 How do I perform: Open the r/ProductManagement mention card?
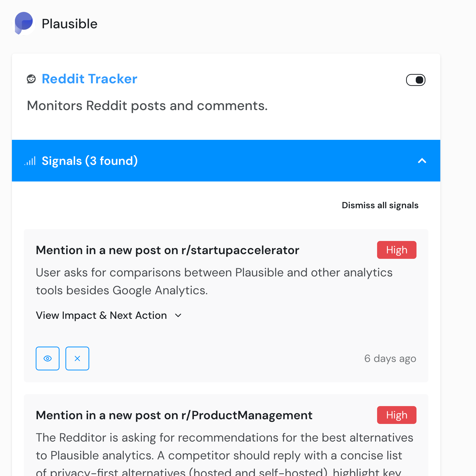pyautogui.click(x=174, y=415)
